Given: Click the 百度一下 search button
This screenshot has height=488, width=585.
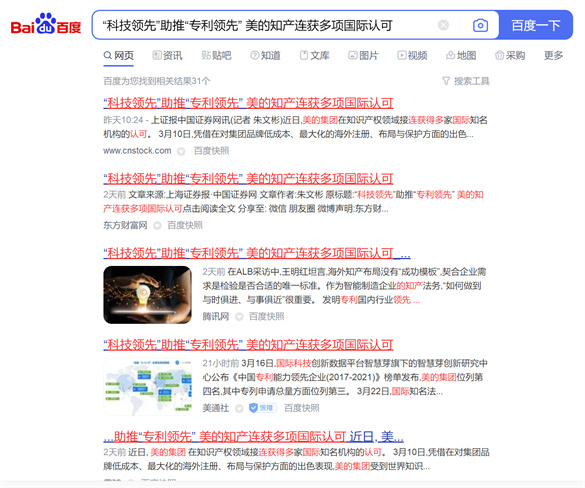Looking at the screenshot, I should pyautogui.click(x=535, y=25).
